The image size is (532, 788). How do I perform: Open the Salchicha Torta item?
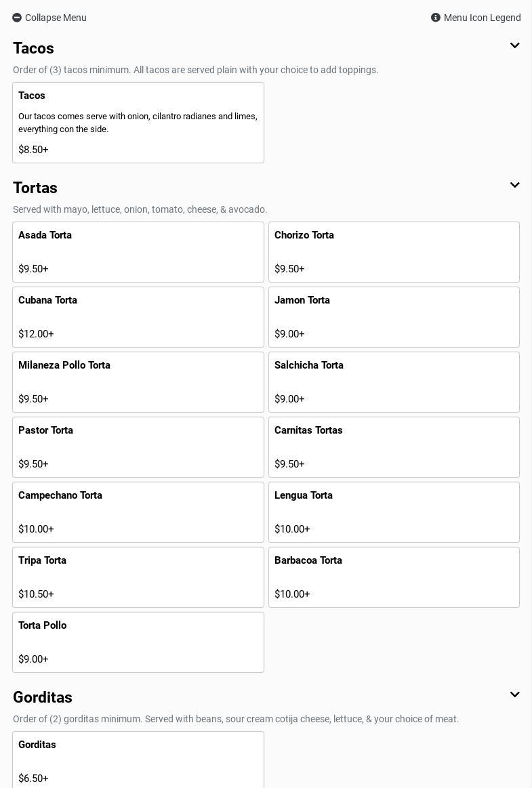click(394, 382)
